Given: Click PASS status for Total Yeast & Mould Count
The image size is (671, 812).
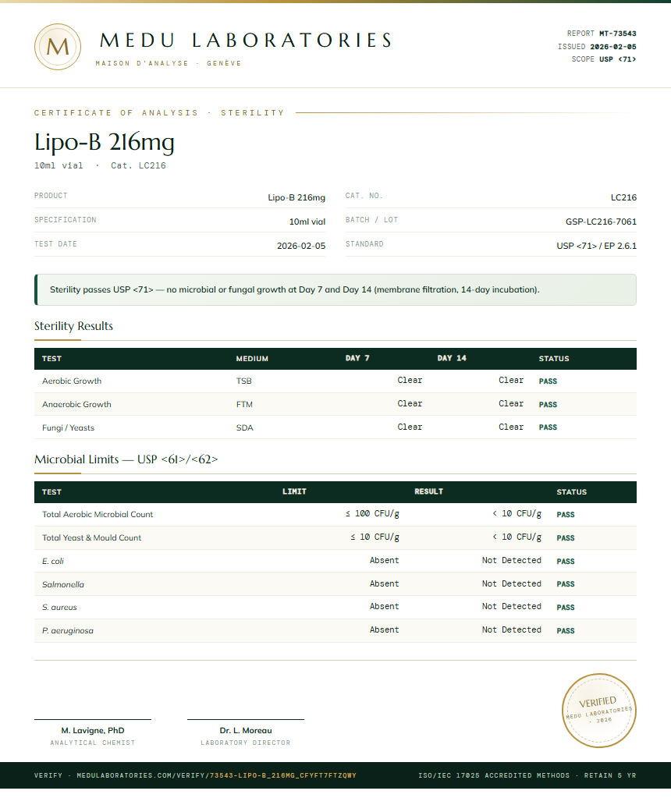Looking at the screenshot, I should click(x=566, y=538).
